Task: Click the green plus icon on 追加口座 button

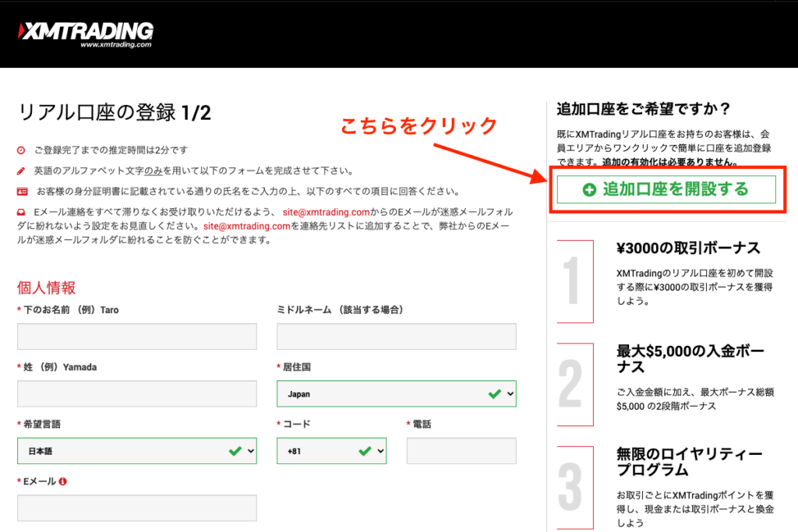Action: click(x=589, y=189)
